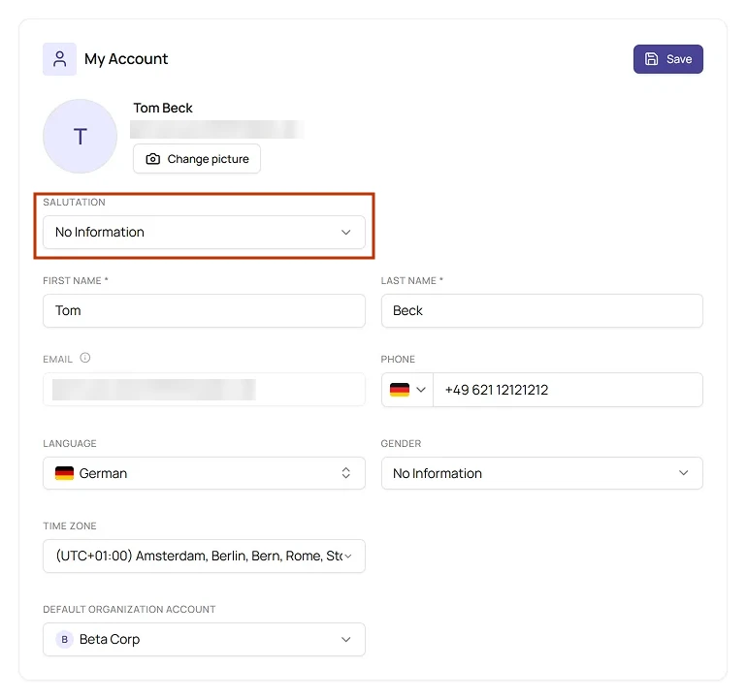Click the blurred Email input field
Image resolution: width=747 pixels, height=700 pixels.
(204, 390)
